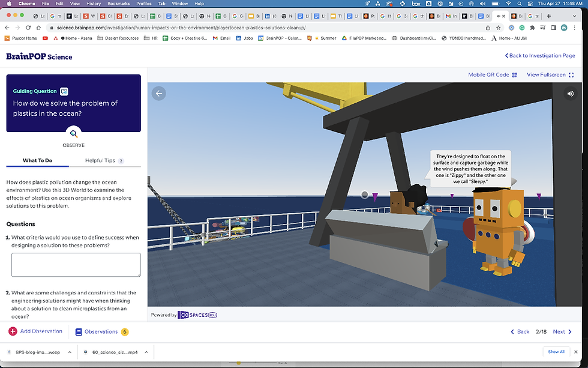
Task: Click the Wi-Fi status icon
Action: [x=509, y=4]
